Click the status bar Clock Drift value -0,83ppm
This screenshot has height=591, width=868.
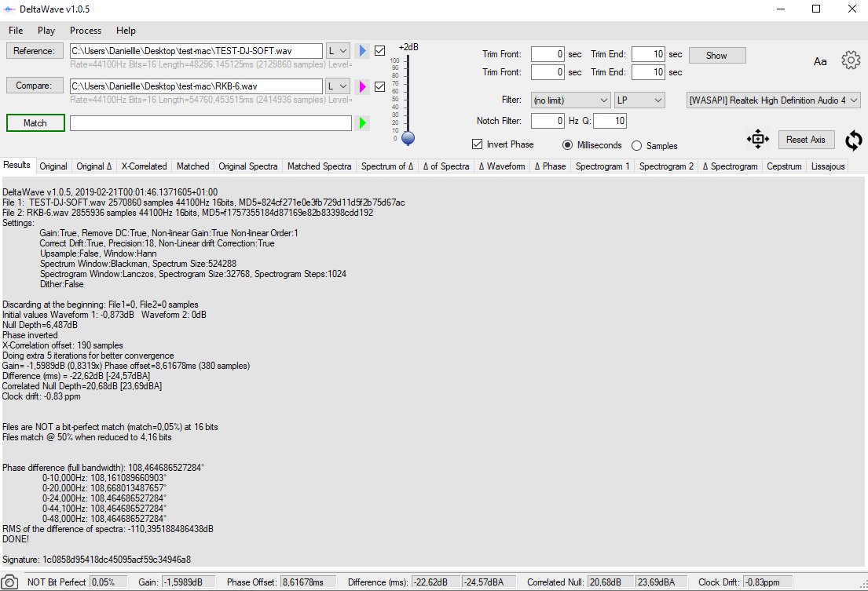767,582
